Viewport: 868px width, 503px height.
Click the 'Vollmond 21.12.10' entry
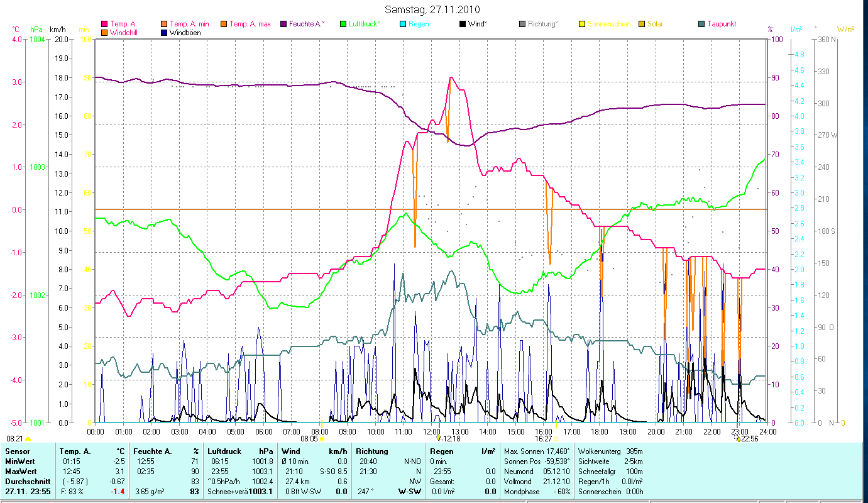(537, 482)
